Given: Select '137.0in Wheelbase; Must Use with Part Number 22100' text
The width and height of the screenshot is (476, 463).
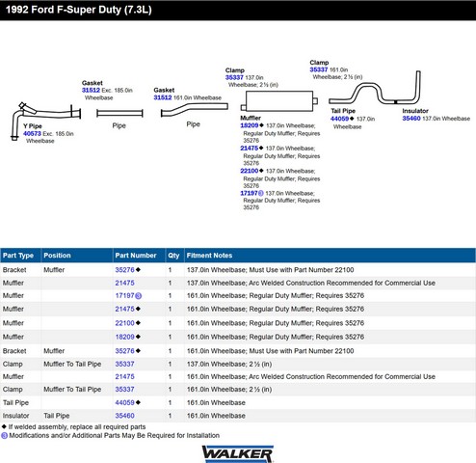Looking at the screenshot, I should point(270,270).
